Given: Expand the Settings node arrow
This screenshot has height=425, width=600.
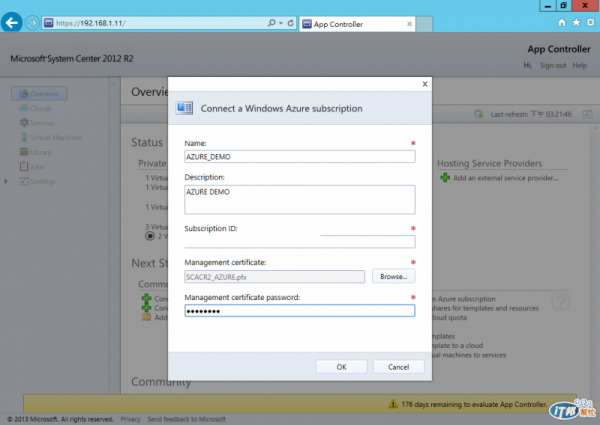Looking at the screenshot, I should [x=6, y=181].
